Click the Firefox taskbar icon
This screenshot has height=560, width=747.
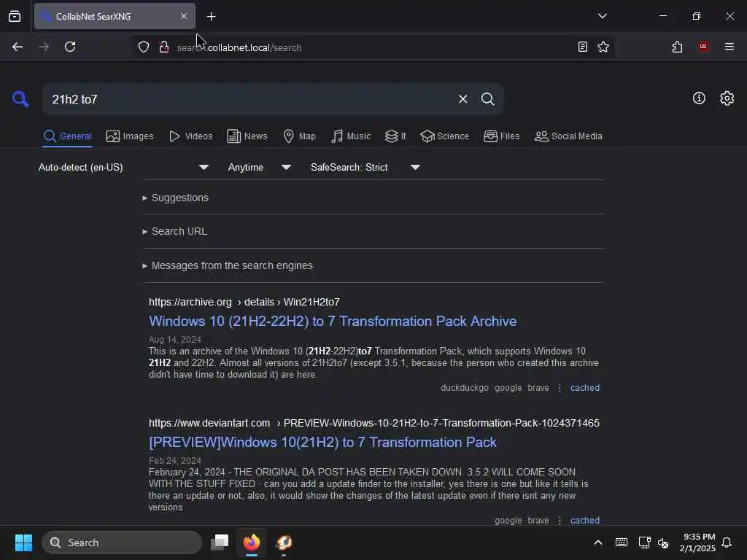point(252,542)
